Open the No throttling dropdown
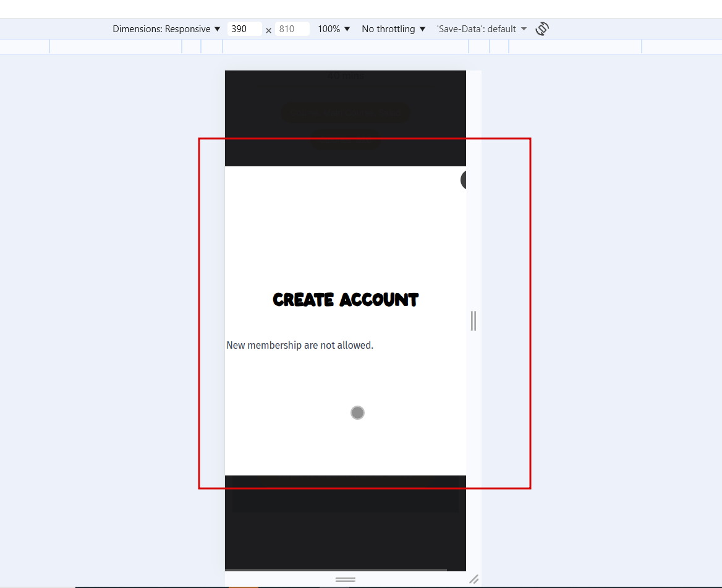Viewport: 722px width, 588px height. tap(393, 29)
